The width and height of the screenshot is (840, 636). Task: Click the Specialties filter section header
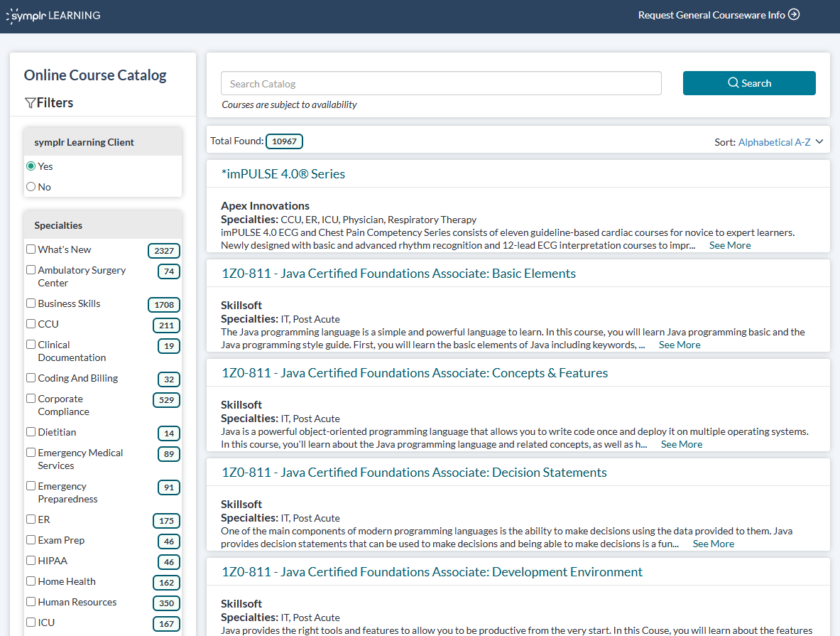click(x=103, y=225)
